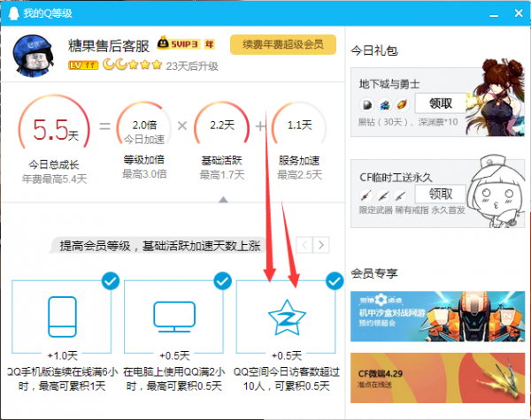Click 续费年费超级会员 renew button
This screenshot has height=420, width=531.
[x=283, y=44]
